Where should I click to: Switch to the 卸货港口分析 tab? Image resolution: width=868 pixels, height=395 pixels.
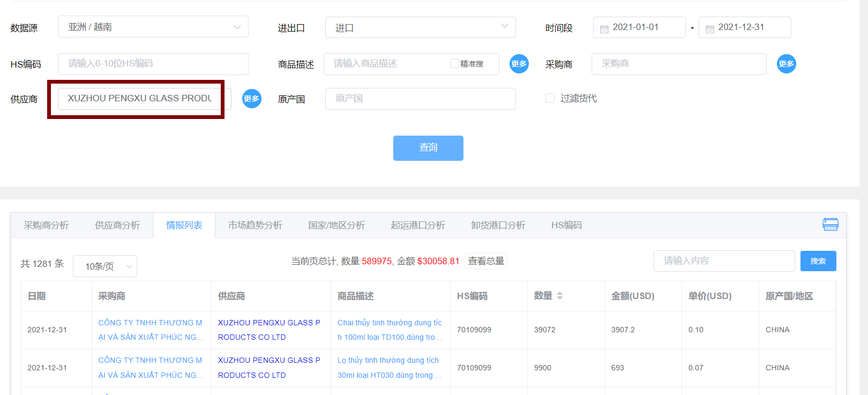pos(498,225)
